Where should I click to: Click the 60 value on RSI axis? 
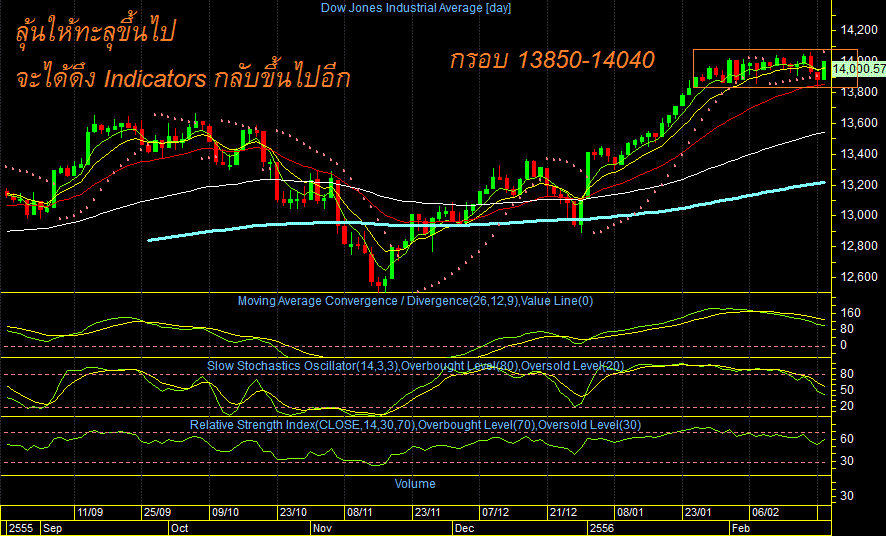[x=846, y=439]
